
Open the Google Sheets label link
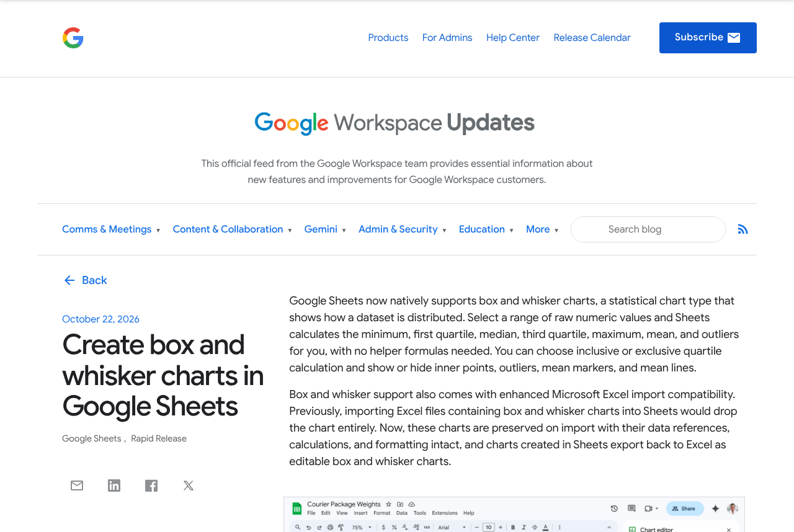tap(92, 438)
